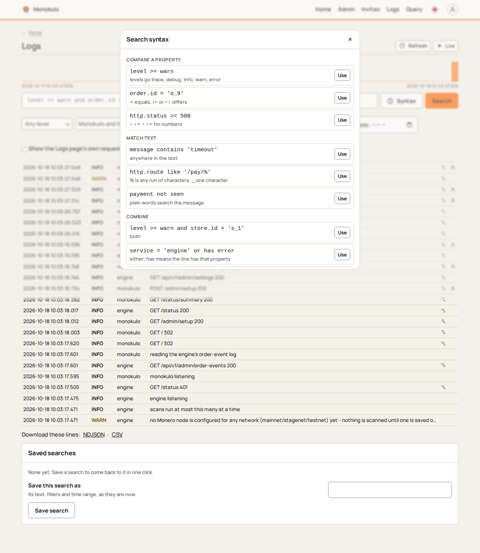This screenshot has height=553, width=480.
Task: Open Invites in top navigation
Action: pos(370,10)
